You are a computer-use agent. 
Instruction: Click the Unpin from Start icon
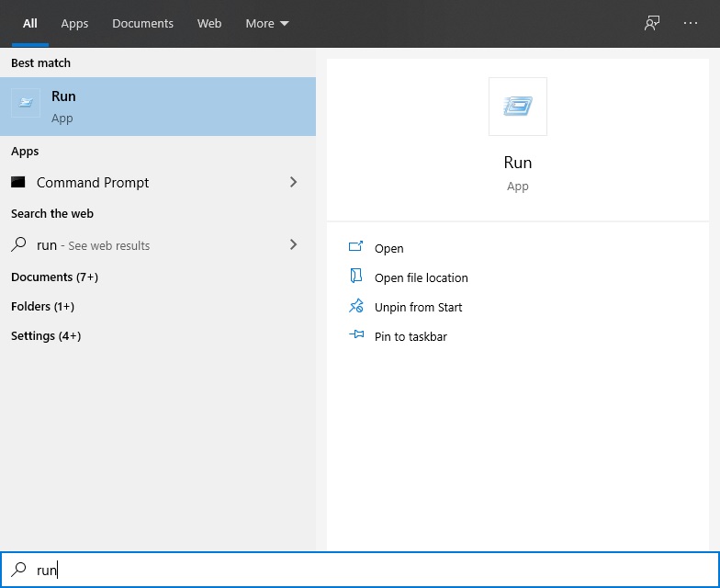click(356, 307)
